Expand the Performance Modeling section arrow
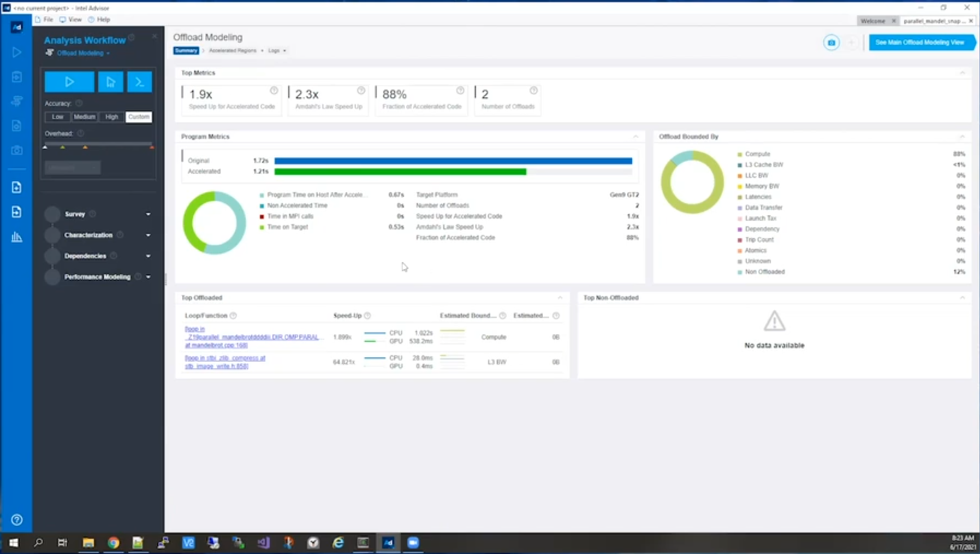This screenshot has height=554, width=980. [x=148, y=277]
